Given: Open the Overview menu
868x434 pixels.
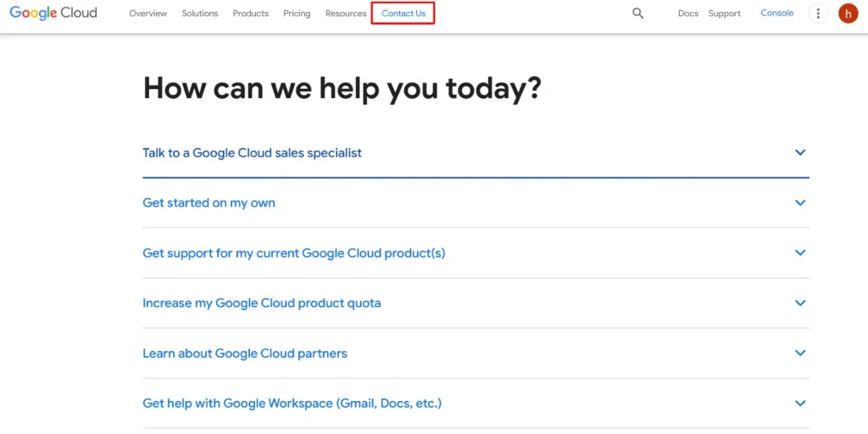Looking at the screenshot, I should click(147, 14).
